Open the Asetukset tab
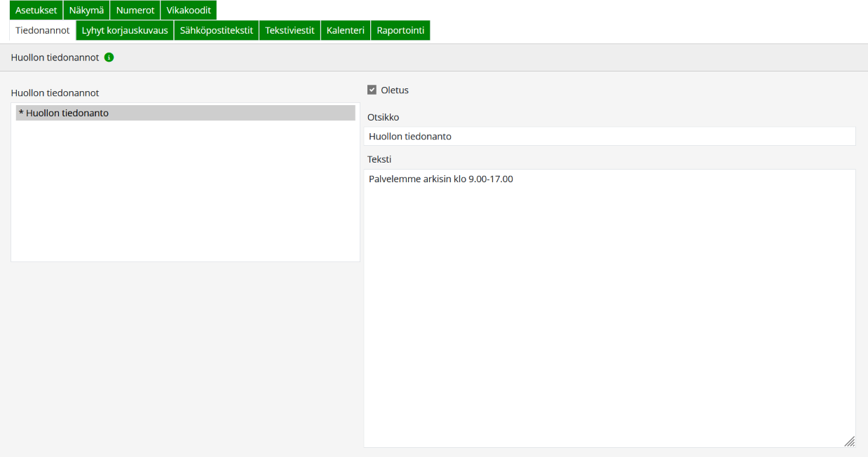Screen dimensions: 868x457 click(36, 10)
